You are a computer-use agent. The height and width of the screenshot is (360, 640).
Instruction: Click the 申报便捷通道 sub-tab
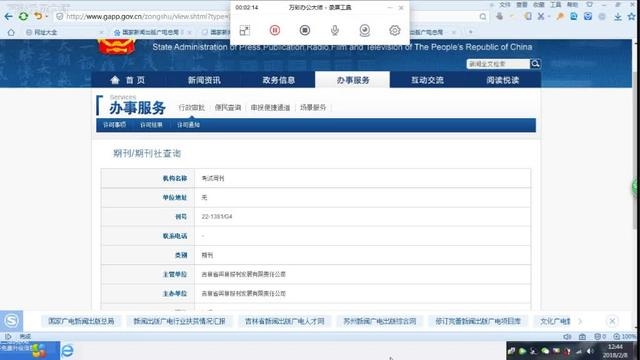270,107
